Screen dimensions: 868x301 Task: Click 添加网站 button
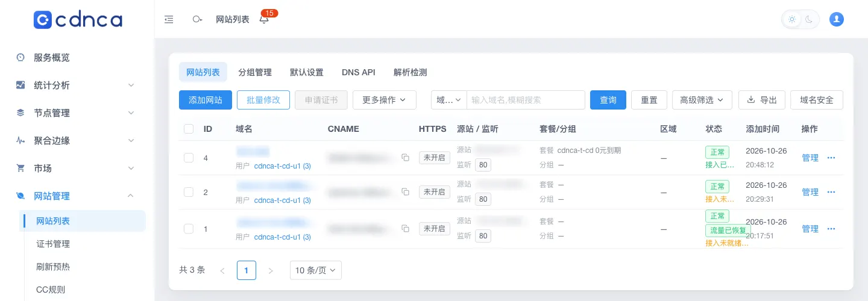(206, 100)
